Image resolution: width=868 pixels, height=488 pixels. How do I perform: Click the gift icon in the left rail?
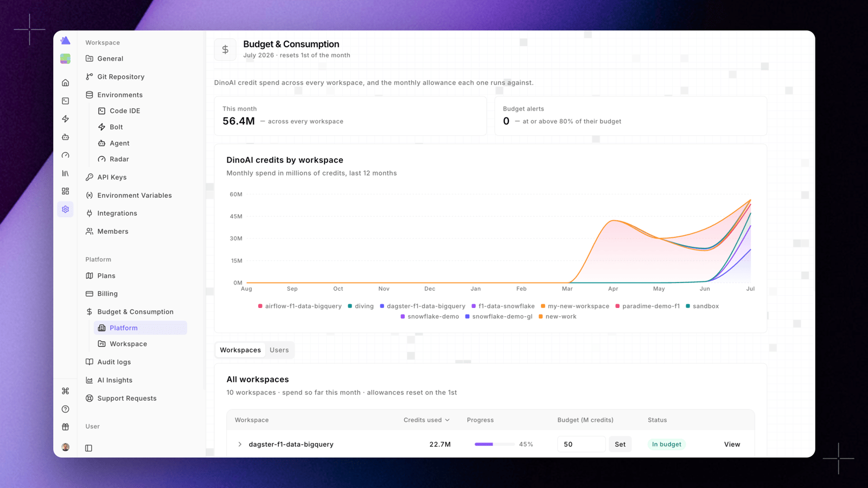coord(65,427)
